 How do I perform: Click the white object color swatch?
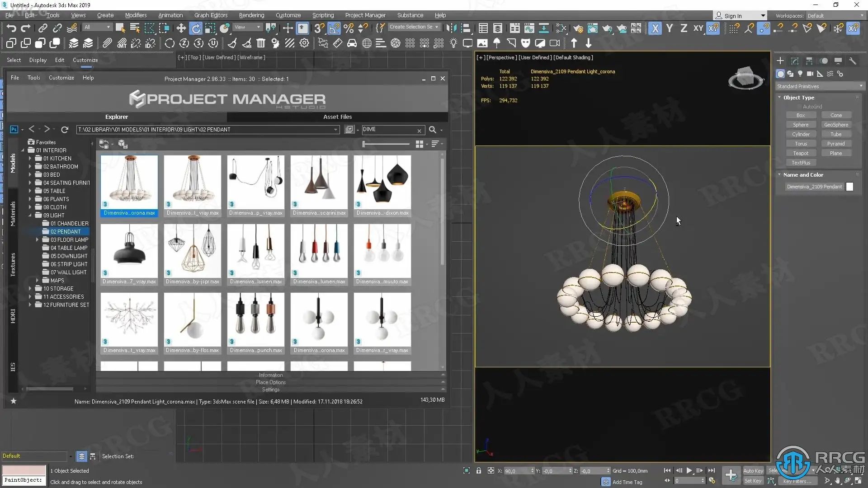coord(849,187)
